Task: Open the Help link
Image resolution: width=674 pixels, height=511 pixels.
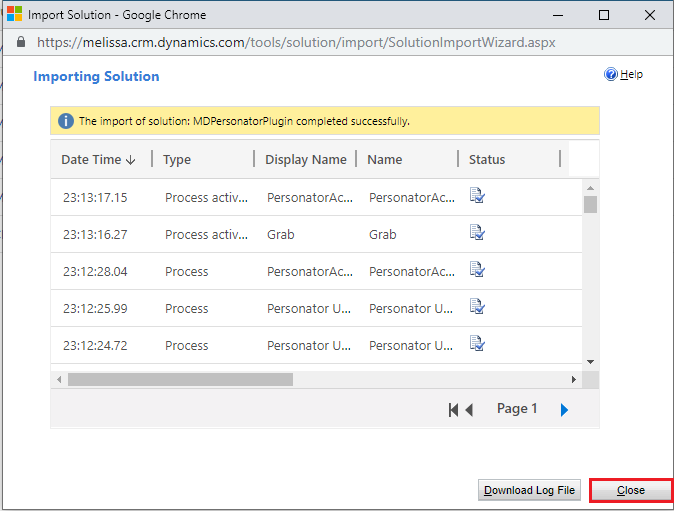Action: (631, 75)
